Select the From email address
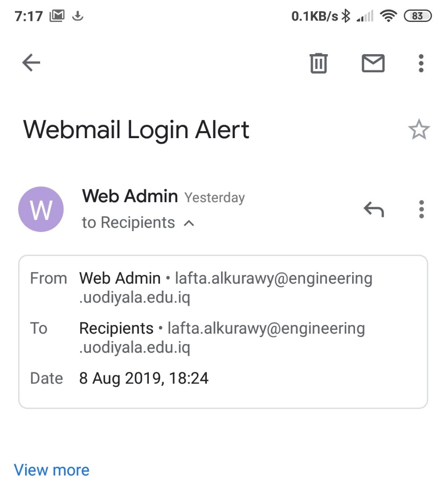Image resolution: width=446 pixels, height=504 pixels. click(x=226, y=287)
